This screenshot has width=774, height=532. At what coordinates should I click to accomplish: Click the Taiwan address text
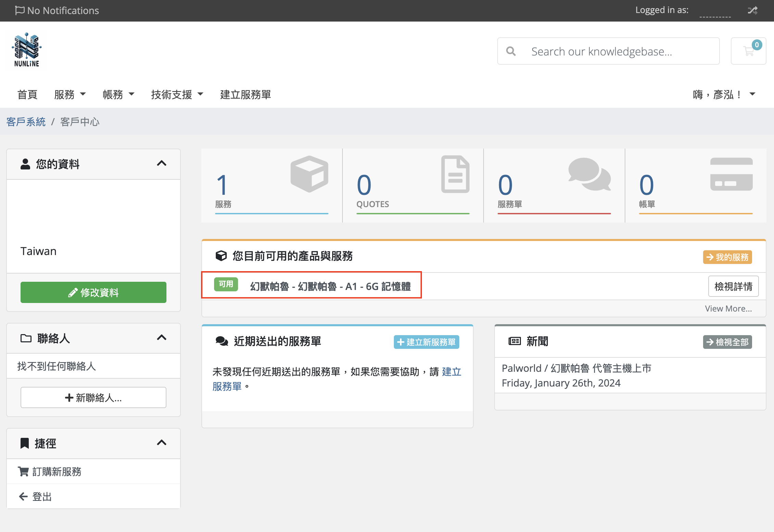38,251
